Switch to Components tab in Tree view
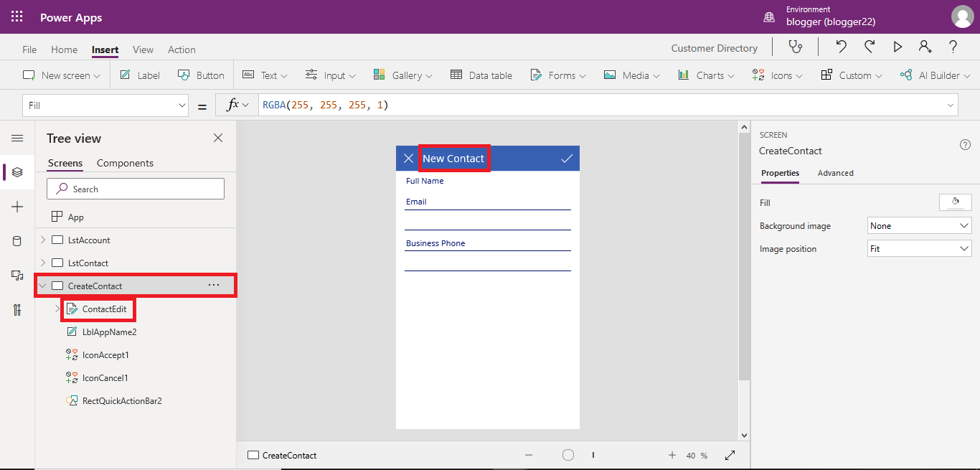The height and width of the screenshot is (470, 980). (125, 163)
